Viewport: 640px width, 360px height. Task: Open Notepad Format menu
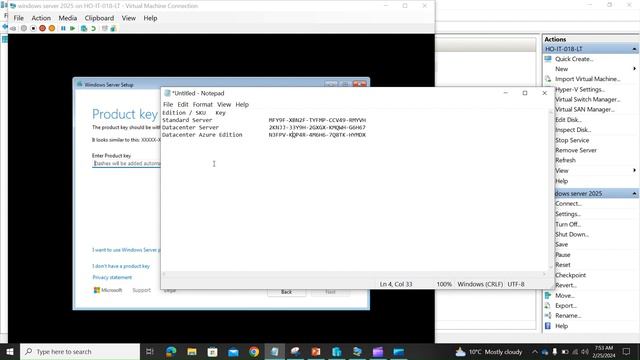point(202,104)
